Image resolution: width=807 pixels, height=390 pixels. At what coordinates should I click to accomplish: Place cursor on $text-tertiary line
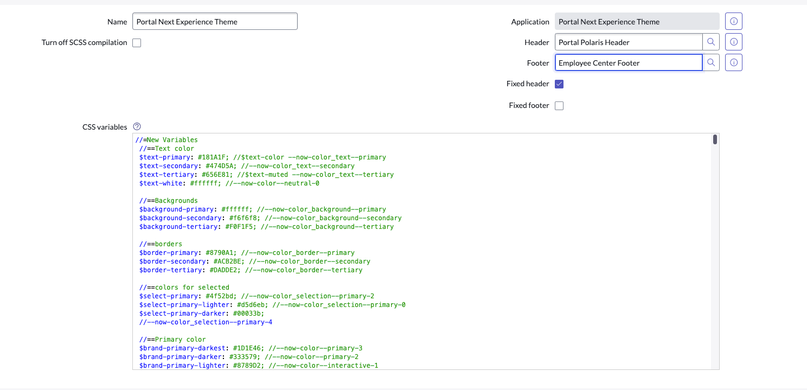tap(266, 174)
